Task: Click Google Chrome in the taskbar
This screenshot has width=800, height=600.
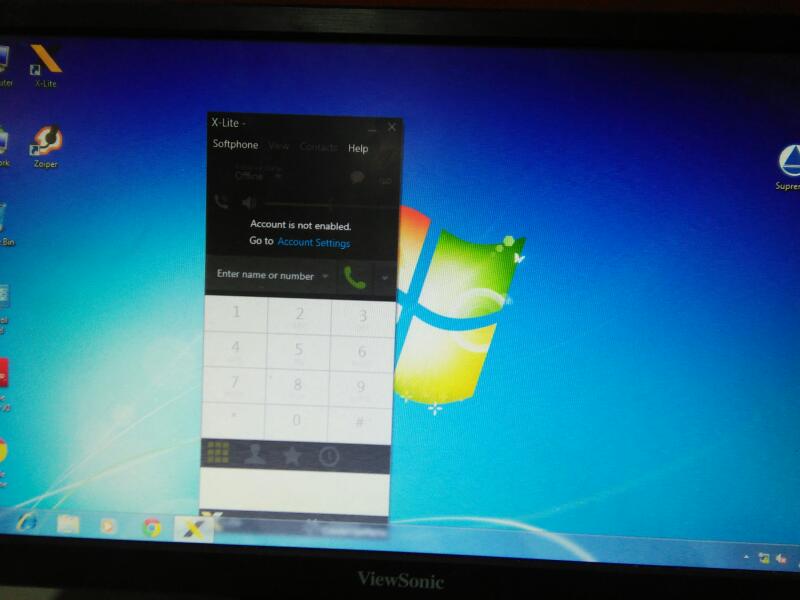Action: point(152,527)
